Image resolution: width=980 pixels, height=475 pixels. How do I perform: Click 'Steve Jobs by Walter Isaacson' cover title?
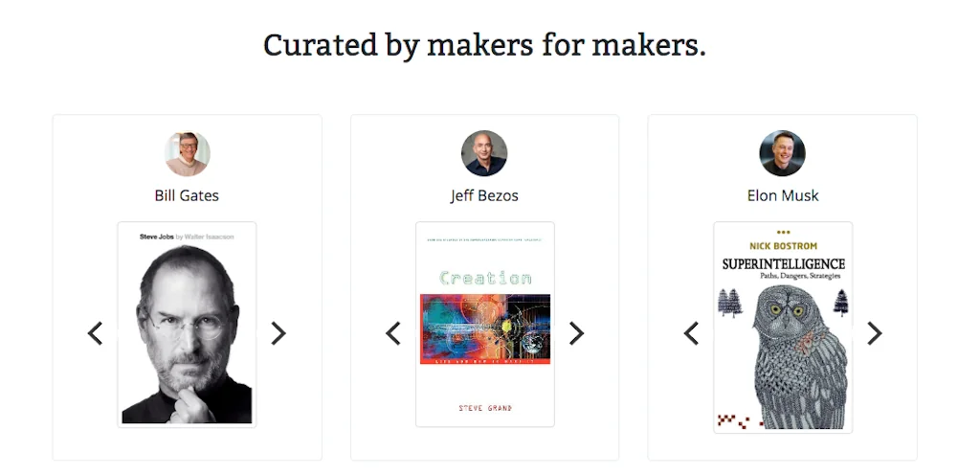point(187,236)
